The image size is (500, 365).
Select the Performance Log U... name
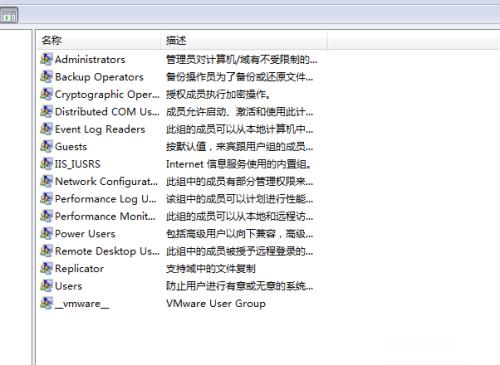point(105,199)
